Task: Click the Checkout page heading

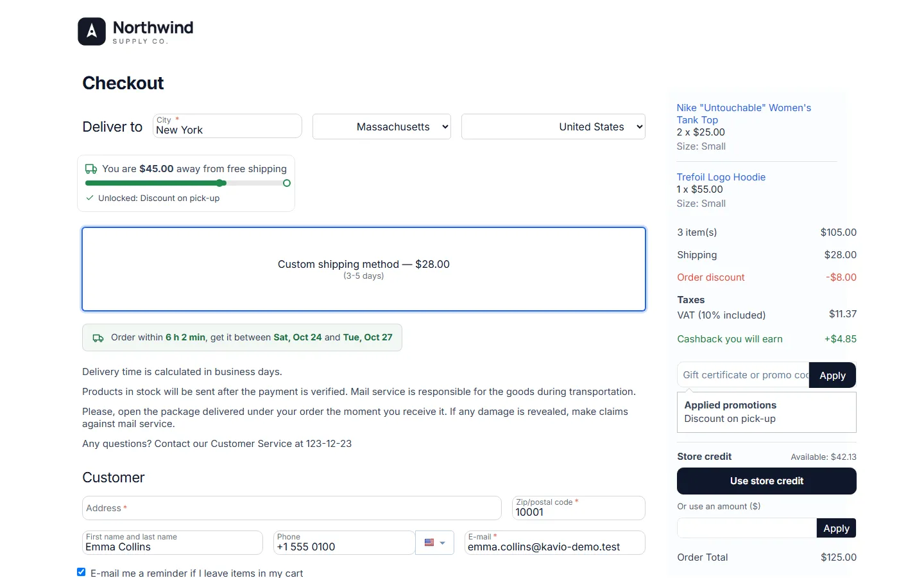Action: pyautogui.click(x=123, y=83)
